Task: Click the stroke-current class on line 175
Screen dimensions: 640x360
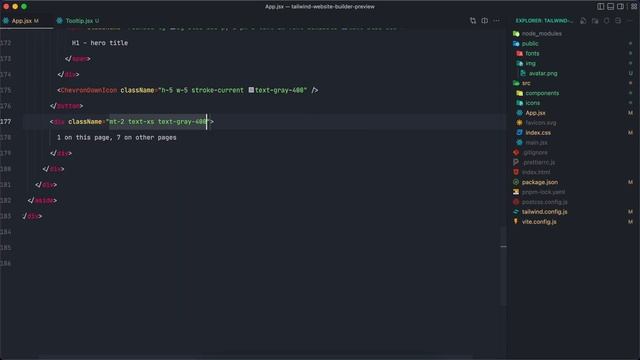Action: click(218, 90)
